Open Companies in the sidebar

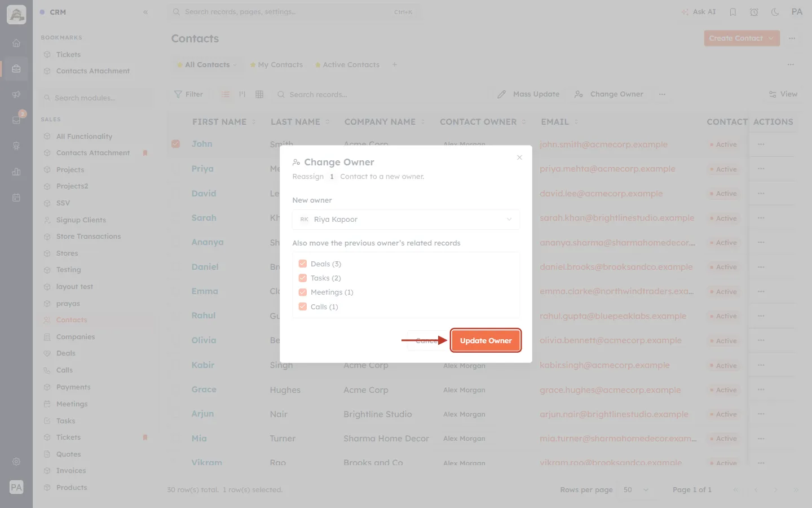(75, 337)
